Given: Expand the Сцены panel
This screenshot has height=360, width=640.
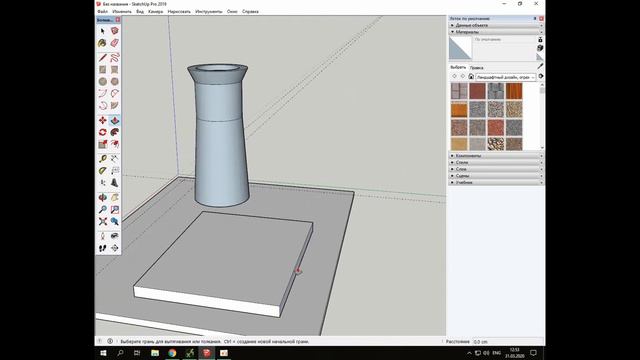Looking at the screenshot, I should coord(496,176).
